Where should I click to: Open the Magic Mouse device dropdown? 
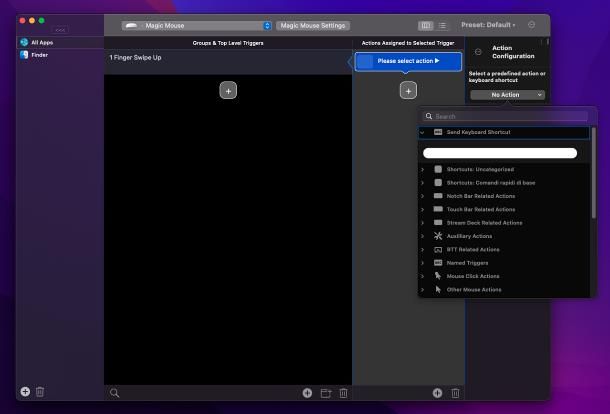tap(196, 26)
